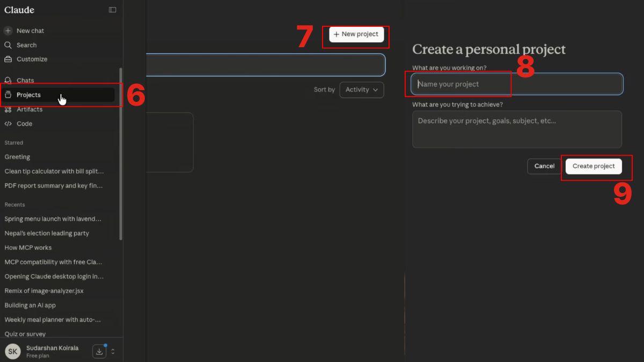This screenshot has height=362, width=644.
Task: Click the projects search box
Action: [x=266, y=65]
